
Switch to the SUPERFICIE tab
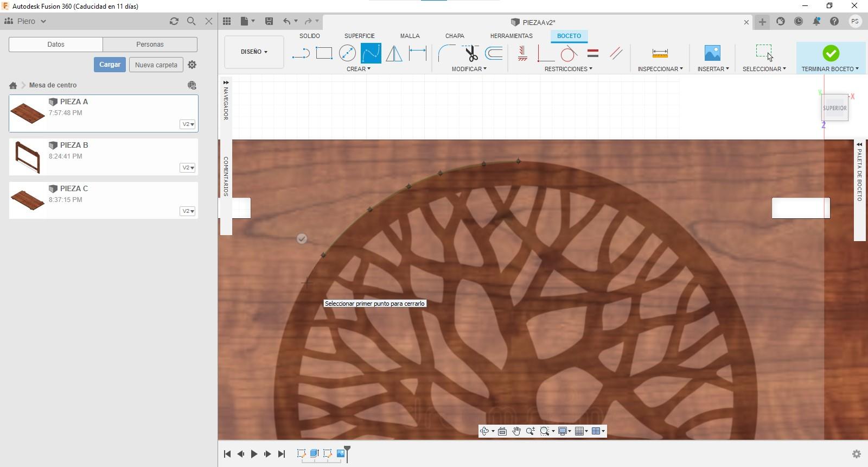pos(360,36)
